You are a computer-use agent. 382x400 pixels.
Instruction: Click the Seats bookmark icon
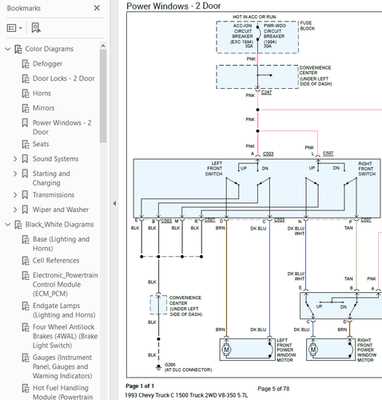click(25, 144)
